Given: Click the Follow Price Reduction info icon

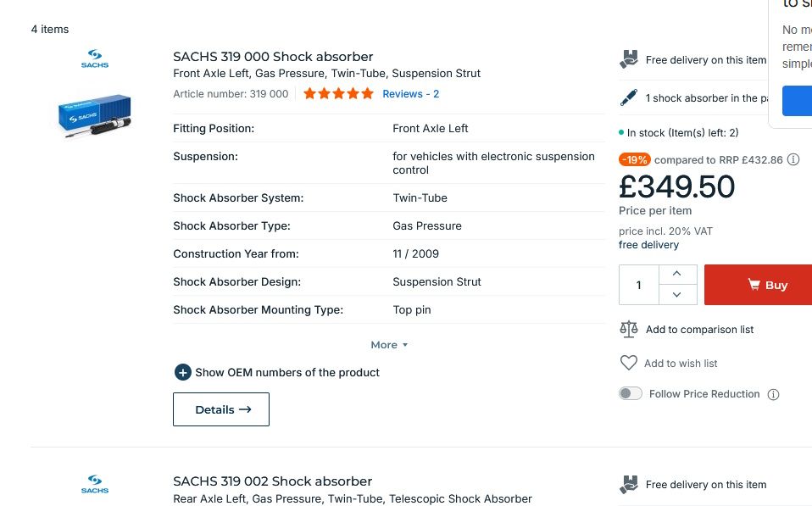Looking at the screenshot, I should pos(773,394).
